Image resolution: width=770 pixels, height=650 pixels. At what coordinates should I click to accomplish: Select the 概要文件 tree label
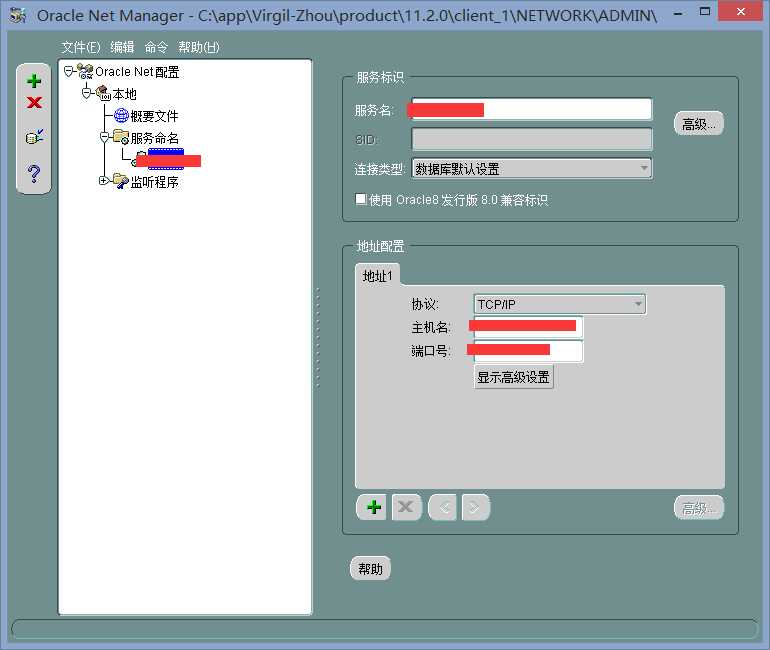154,116
